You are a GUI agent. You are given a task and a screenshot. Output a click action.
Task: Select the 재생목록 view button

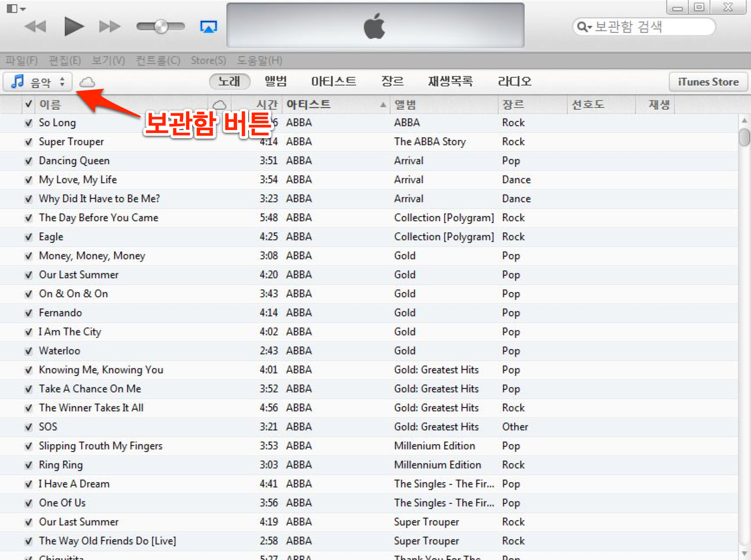450,81
